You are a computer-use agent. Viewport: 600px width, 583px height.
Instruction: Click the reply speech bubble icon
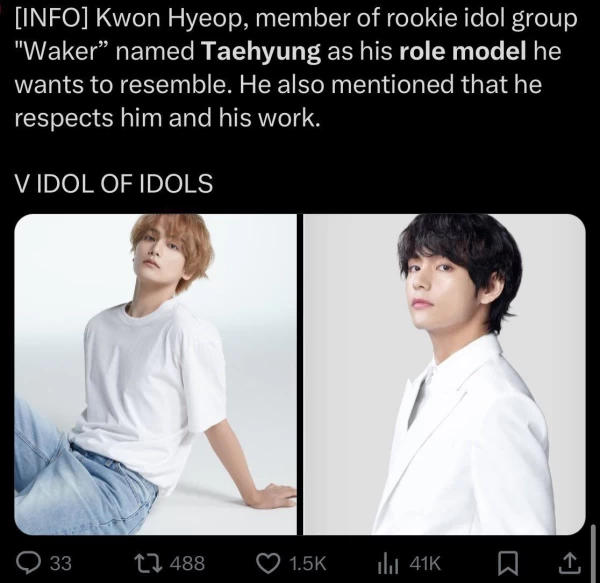29,563
